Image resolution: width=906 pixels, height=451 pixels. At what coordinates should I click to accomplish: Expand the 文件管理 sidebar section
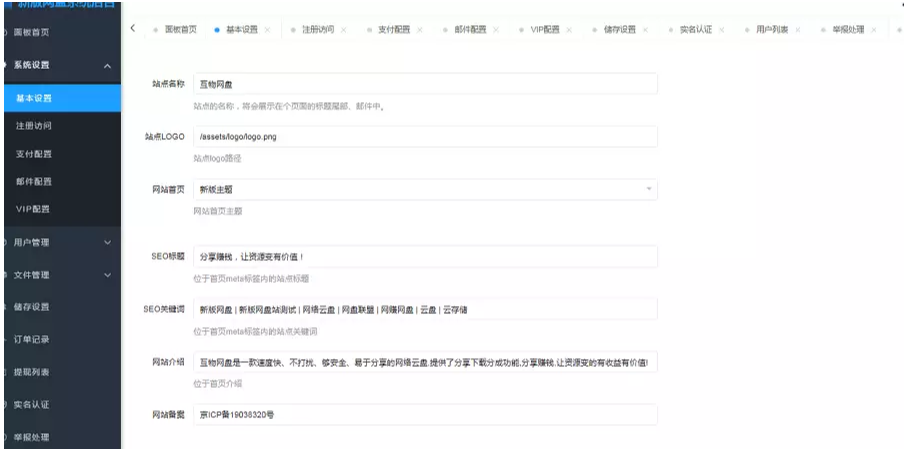[61, 275]
